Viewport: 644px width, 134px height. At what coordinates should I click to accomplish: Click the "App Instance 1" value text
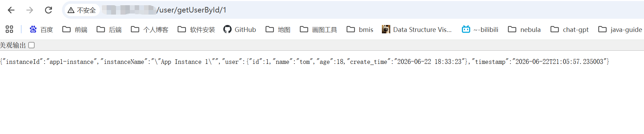tap(186, 62)
